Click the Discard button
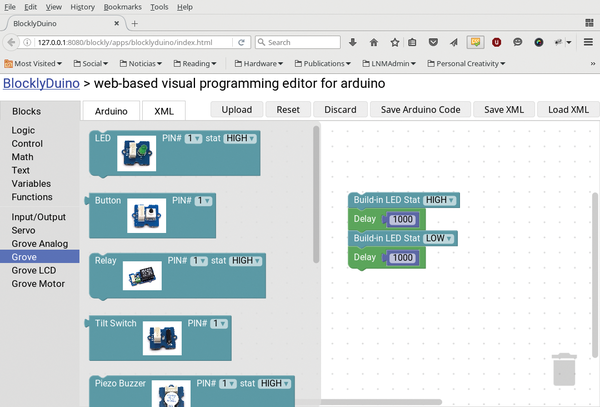The image size is (600, 407). coord(340,109)
